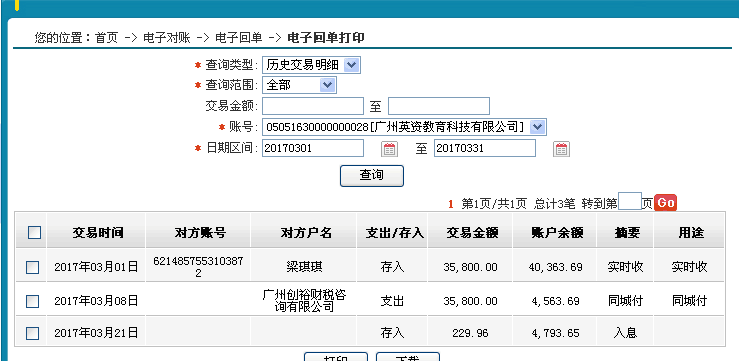This screenshot has width=739, height=361.
Task: Click the 转到第 page number field
Action: coord(630,201)
